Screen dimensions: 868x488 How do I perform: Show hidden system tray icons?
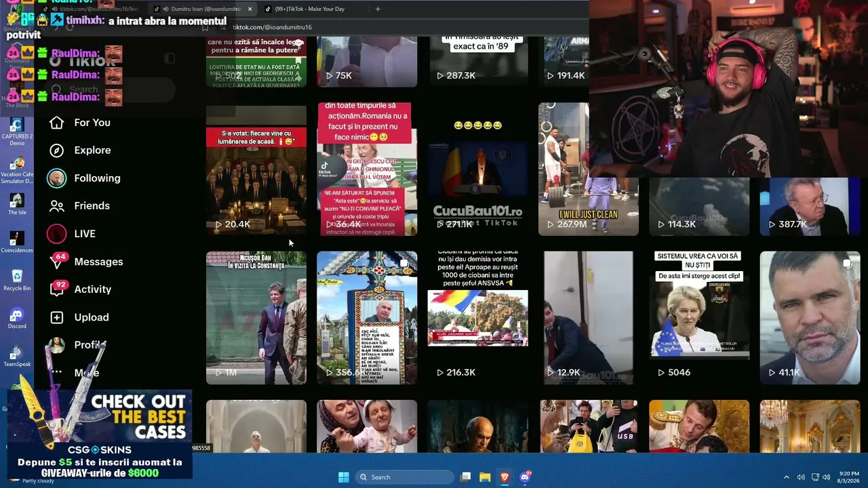787,477
